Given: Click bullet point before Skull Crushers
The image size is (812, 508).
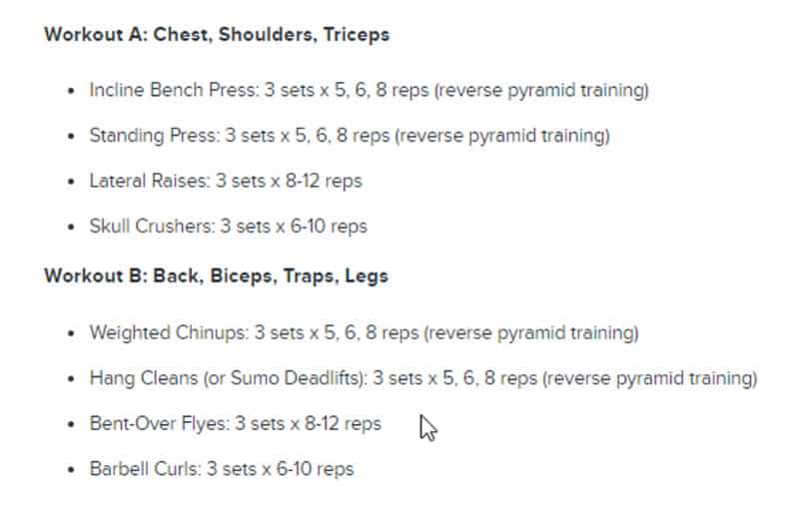Looking at the screenshot, I should tap(72, 228).
